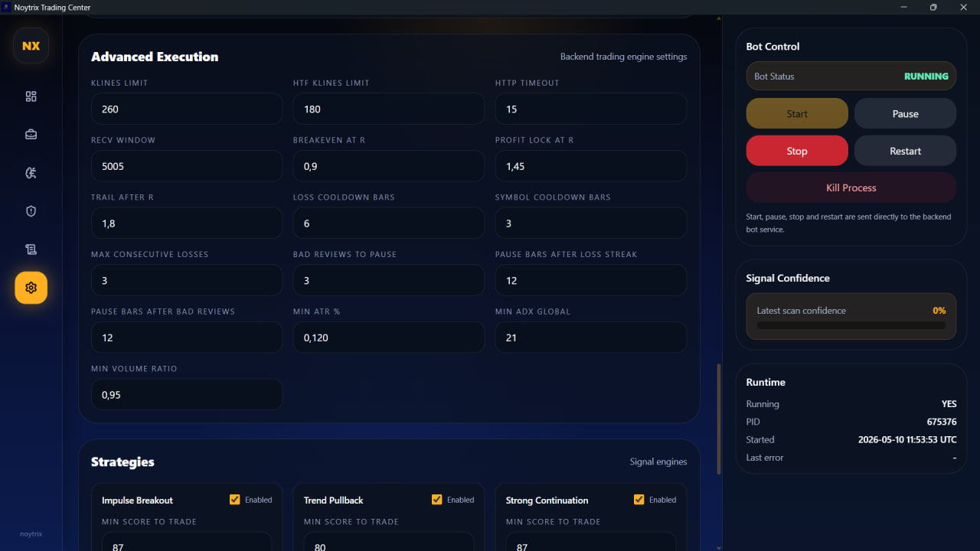The image size is (980, 551).
Task: Disable the Impulse Breakout strategy checkbox
Action: (x=235, y=500)
